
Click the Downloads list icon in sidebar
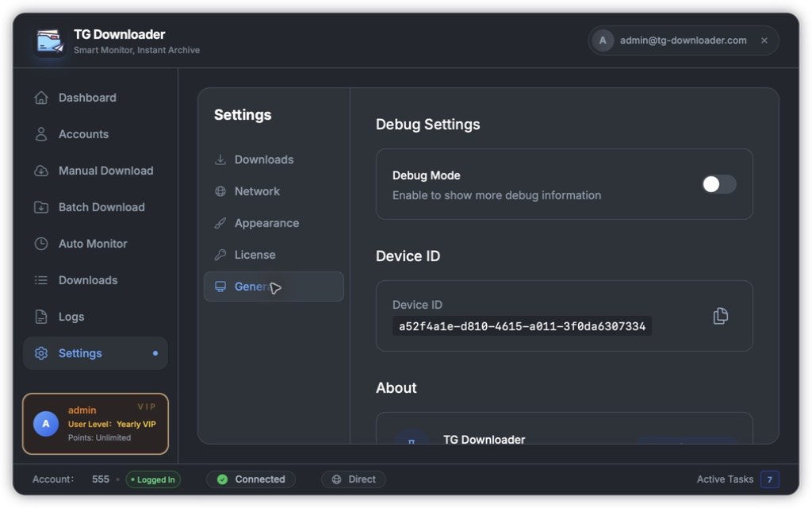41,280
